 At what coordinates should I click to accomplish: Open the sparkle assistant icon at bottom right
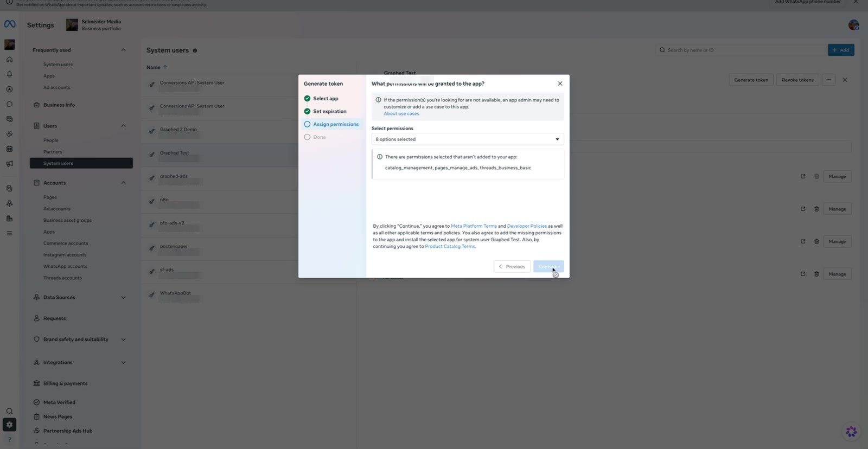851,432
